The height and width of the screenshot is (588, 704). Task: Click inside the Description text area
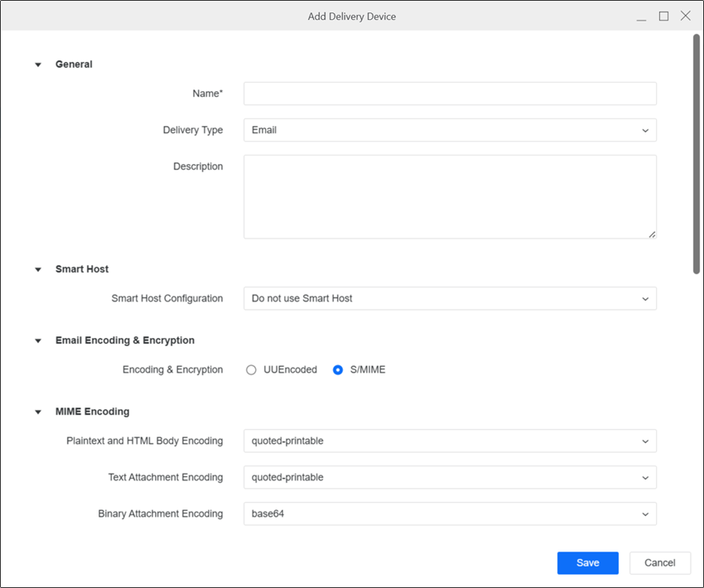coord(450,196)
